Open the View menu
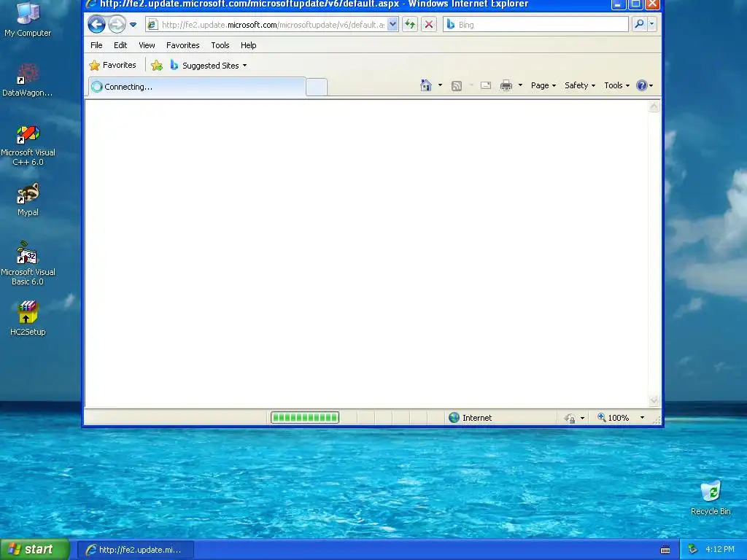The height and width of the screenshot is (560, 747). 147,45
